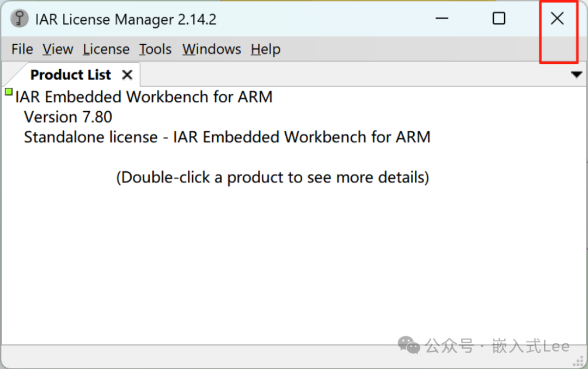The image size is (588, 369).
Task: Open the Windows menu
Action: (211, 49)
